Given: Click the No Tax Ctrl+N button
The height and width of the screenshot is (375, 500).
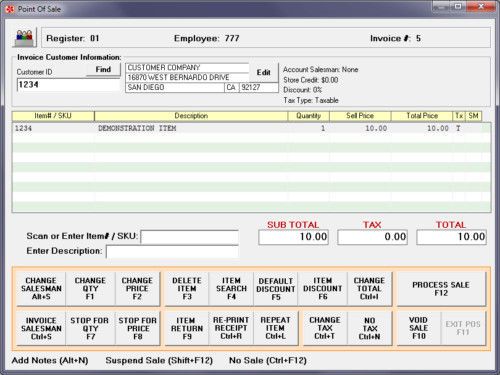Looking at the screenshot, I should click(369, 328).
